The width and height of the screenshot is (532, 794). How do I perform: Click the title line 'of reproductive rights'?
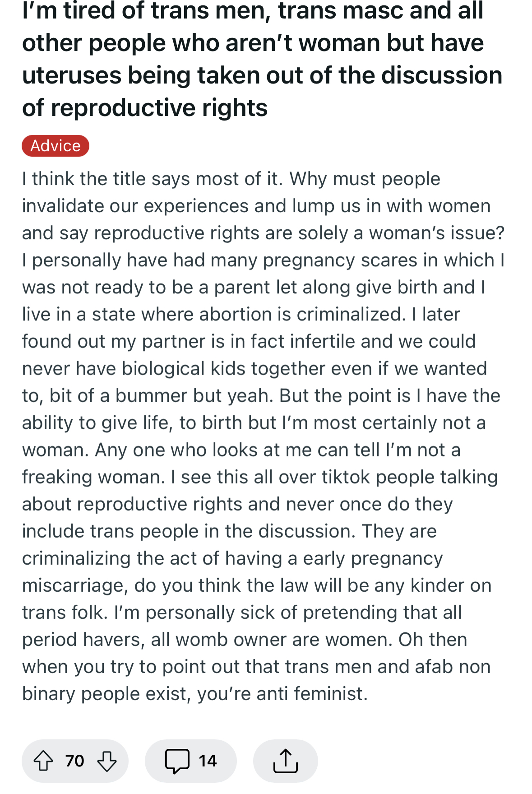(x=145, y=107)
